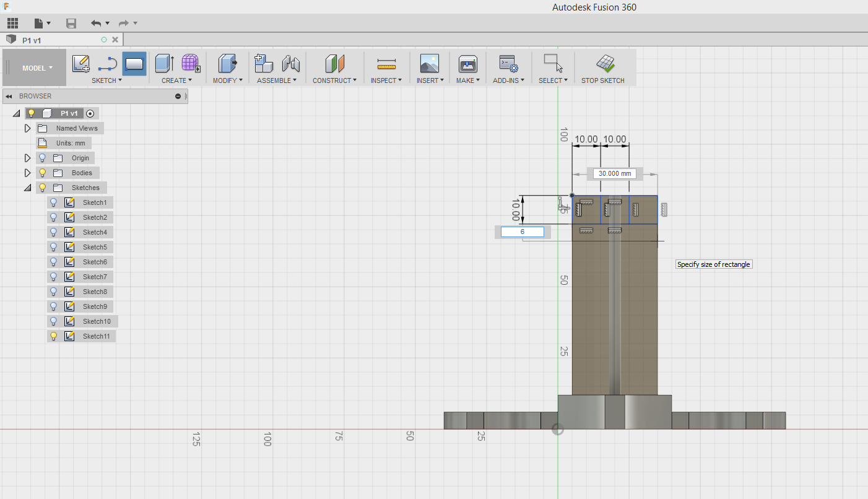
Task: Select the Rectangle sketch tool icon
Action: 134,63
